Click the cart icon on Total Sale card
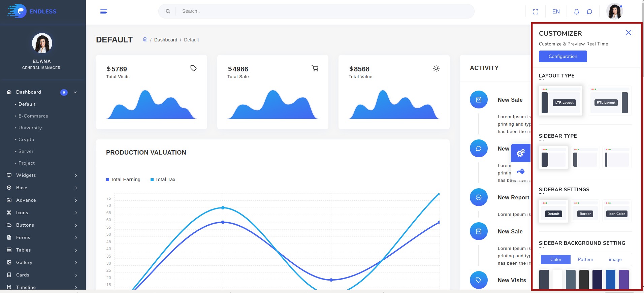 point(315,68)
